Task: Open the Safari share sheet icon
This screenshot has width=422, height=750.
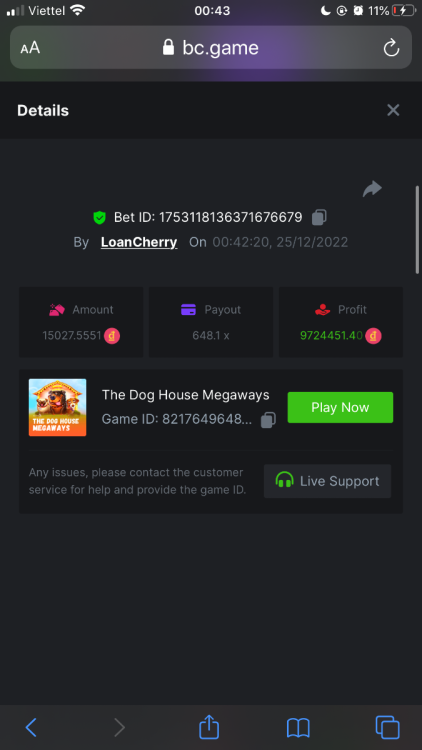Action: [209, 728]
